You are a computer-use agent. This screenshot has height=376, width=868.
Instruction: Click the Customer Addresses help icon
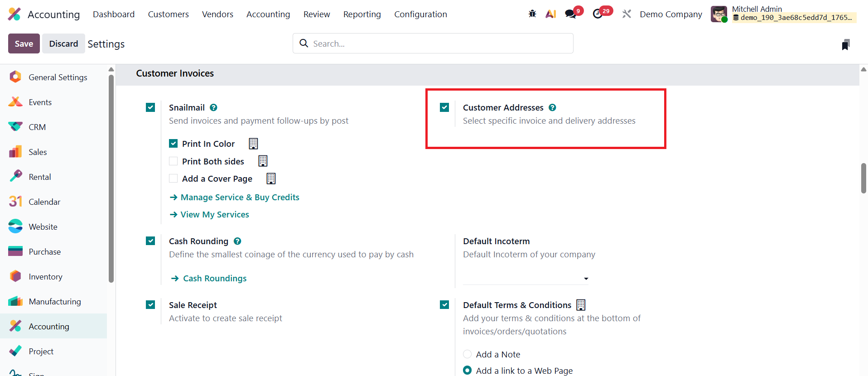click(x=552, y=107)
